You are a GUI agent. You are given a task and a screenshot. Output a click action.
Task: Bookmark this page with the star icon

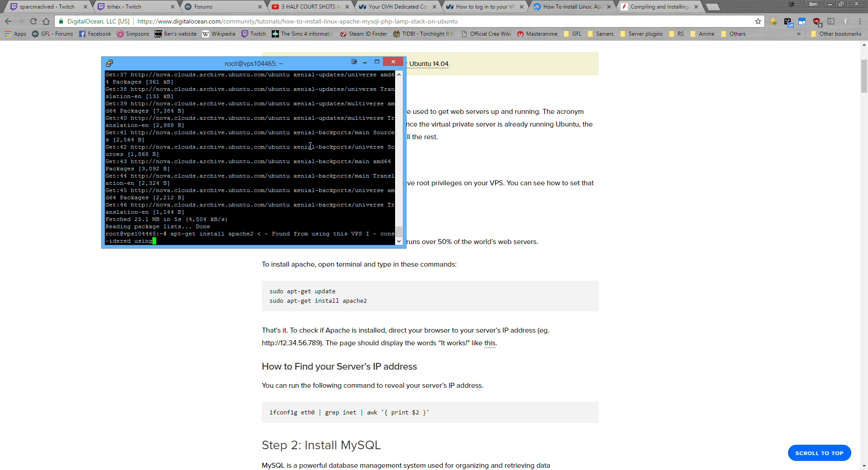click(758, 21)
